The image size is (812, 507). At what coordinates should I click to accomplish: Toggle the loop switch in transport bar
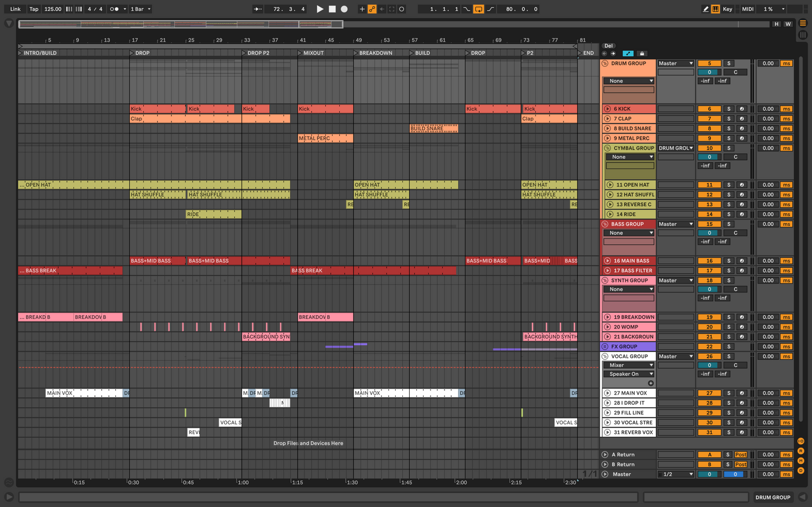point(478,9)
